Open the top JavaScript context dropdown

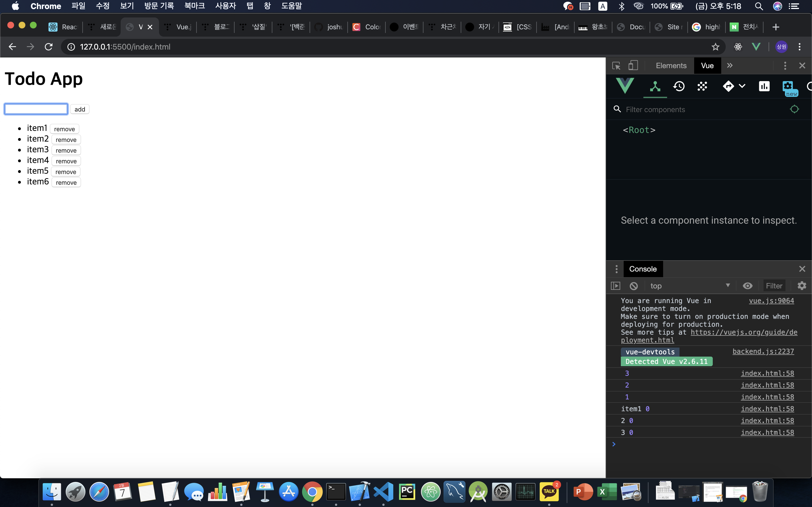(690, 286)
